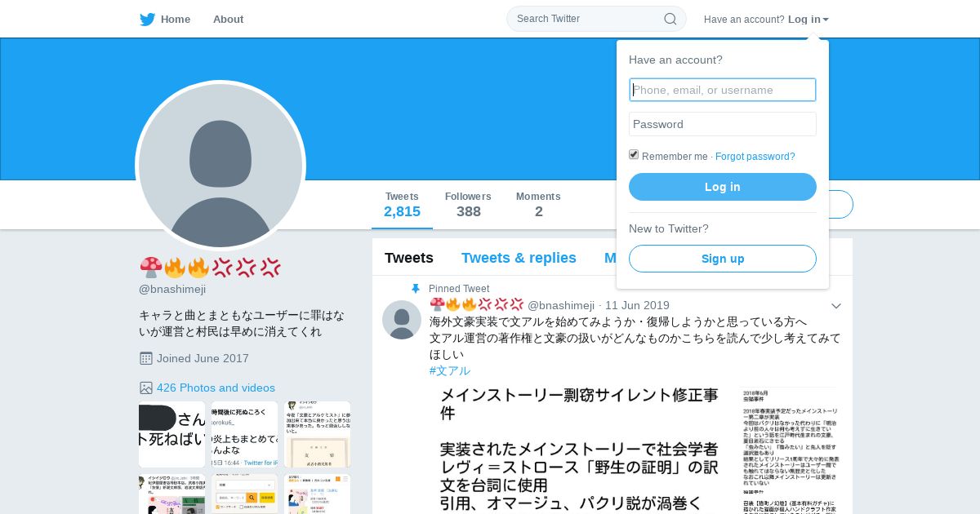The width and height of the screenshot is (980, 514).
Task: Click the calendar icon next to Joined June 2017
Action: (x=146, y=358)
